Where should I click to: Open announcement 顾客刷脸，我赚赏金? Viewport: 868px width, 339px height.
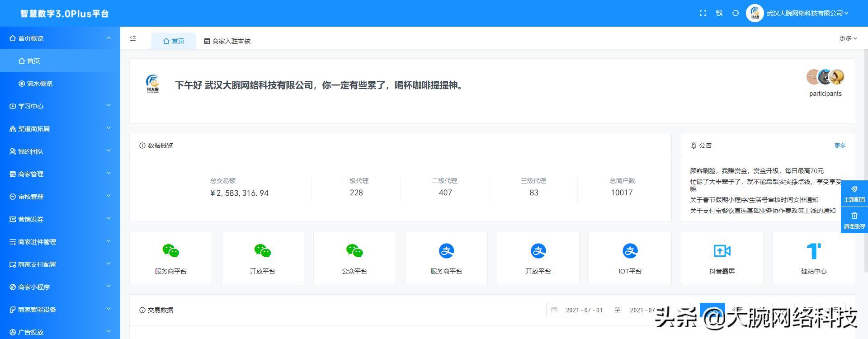757,171
